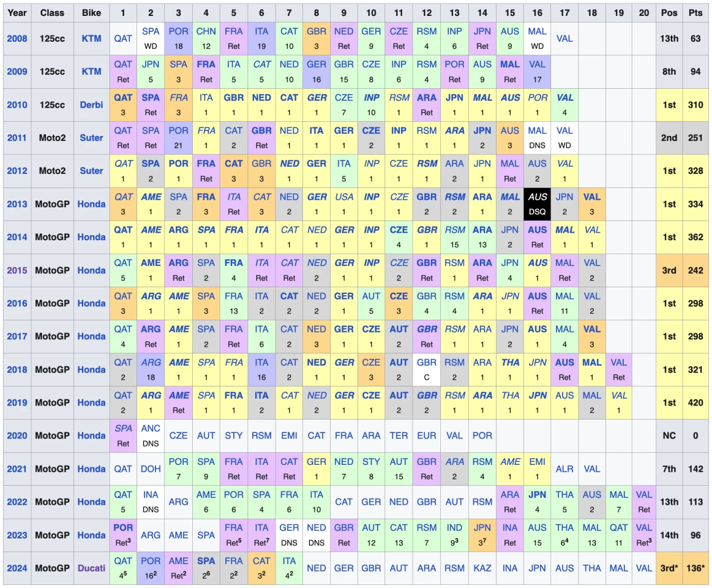Viewport: 712px width, 588px height.
Task: Open the 2024 season year link
Action: click(x=17, y=568)
